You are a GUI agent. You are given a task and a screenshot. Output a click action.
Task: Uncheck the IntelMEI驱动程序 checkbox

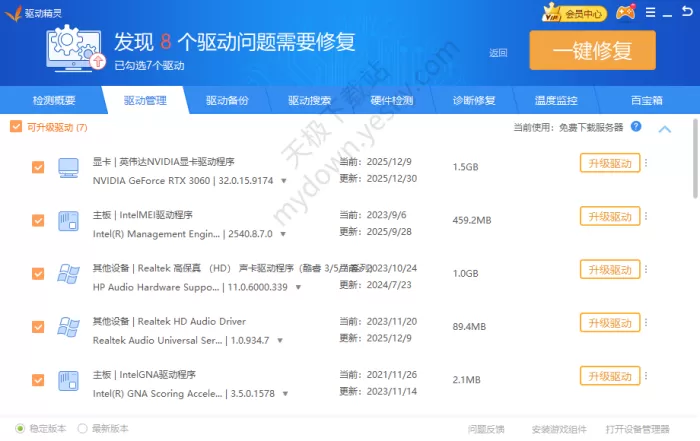point(38,220)
